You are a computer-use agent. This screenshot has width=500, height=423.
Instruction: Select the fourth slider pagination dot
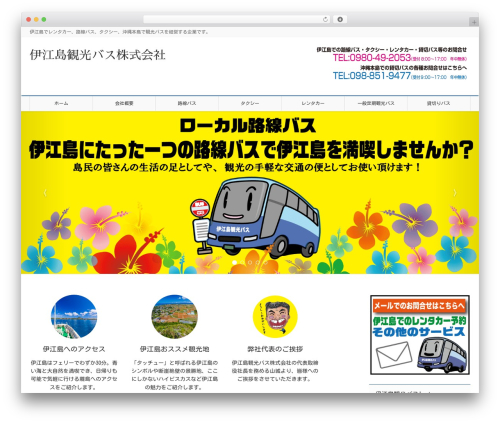[258, 263]
